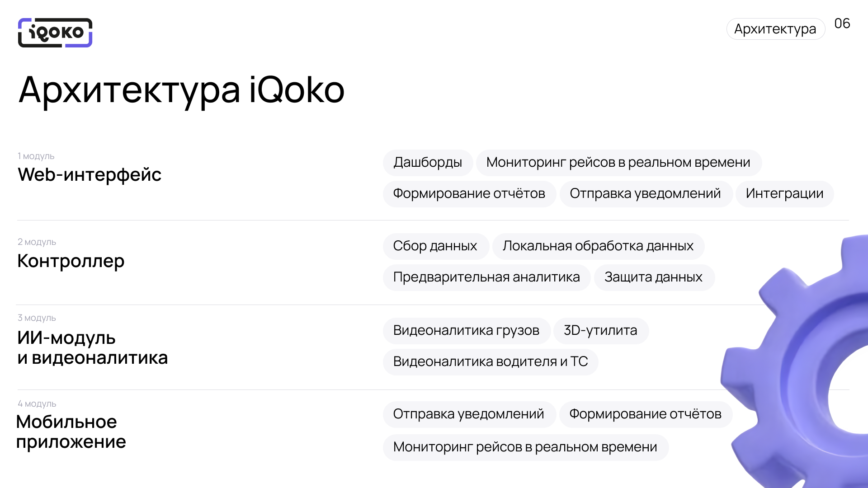Click the Дашборды pill

coord(427,162)
